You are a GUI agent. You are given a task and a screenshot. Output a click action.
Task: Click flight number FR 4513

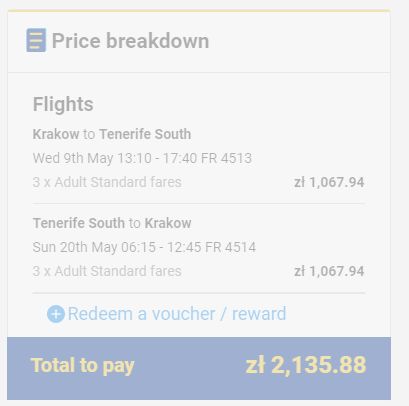[x=227, y=158]
